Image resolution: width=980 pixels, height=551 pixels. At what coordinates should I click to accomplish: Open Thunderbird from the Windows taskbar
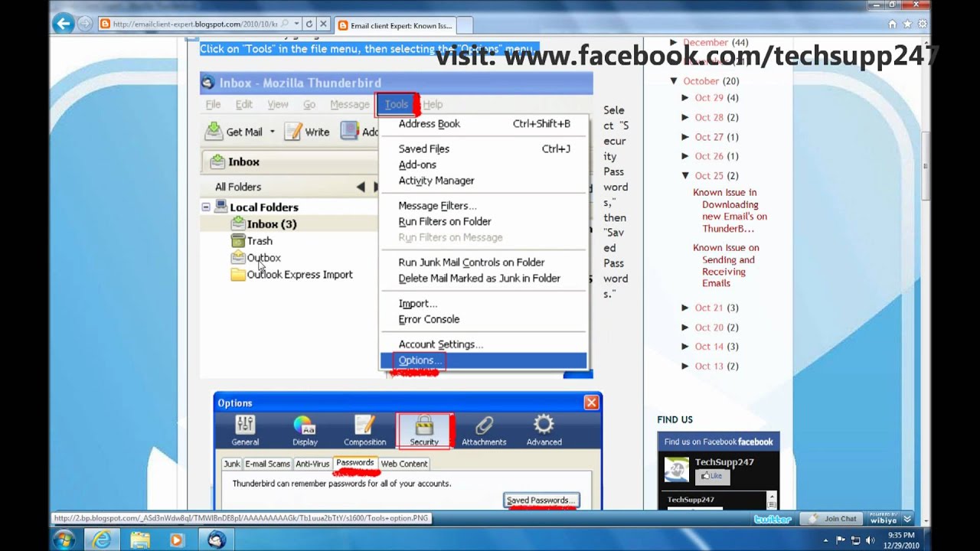point(217,540)
